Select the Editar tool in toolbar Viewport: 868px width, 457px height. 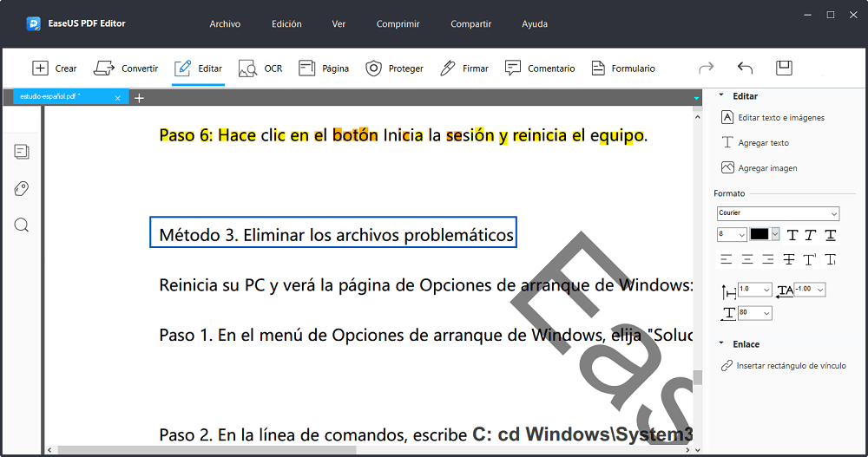(198, 69)
